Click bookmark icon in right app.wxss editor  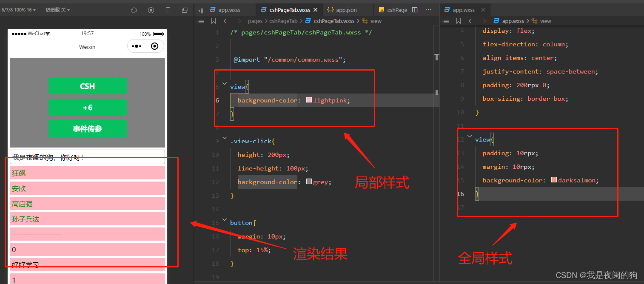[459, 21]
